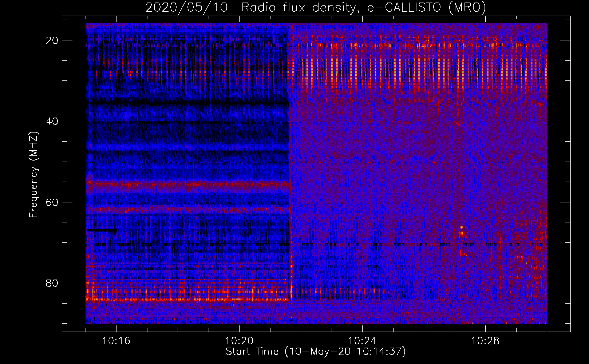Click the bright burst feature near 10:27

[462, 241]
